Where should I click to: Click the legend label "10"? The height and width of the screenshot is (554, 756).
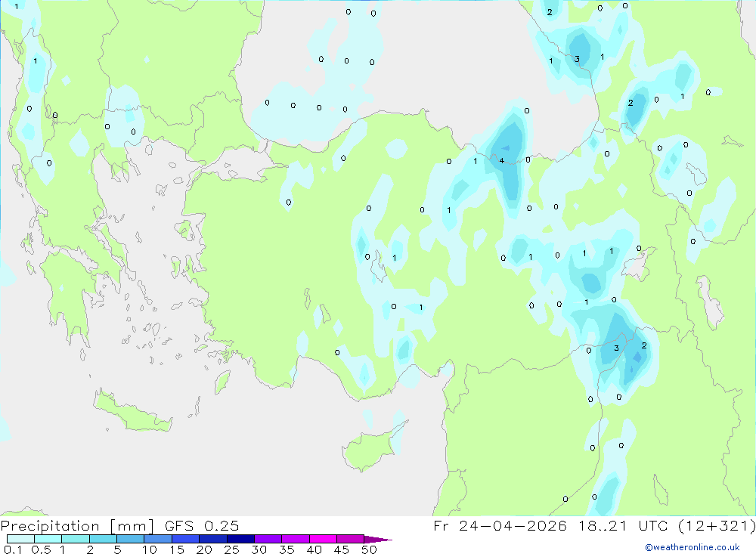(x=149, y=549)
